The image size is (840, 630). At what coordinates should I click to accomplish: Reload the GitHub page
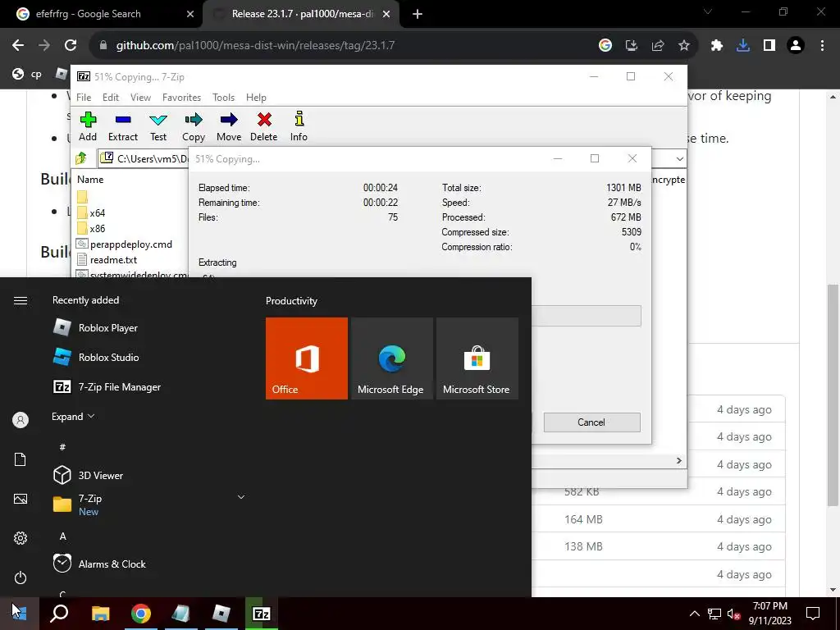tap(71, 46)
